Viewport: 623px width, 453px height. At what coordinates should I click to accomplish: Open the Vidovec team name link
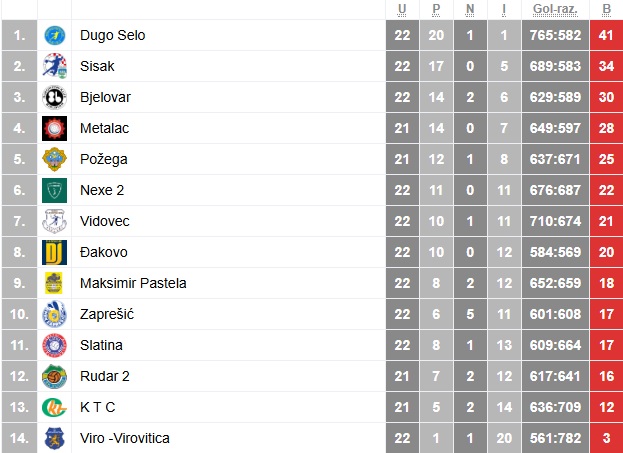click(x=104, y=221)
